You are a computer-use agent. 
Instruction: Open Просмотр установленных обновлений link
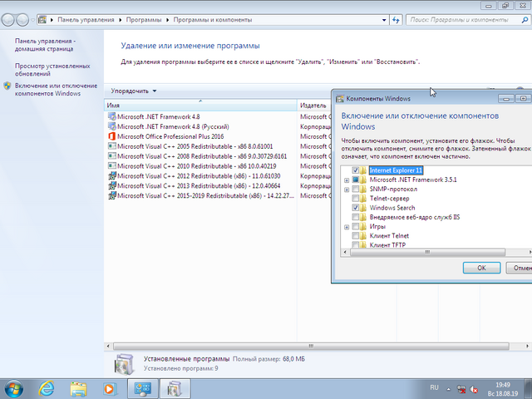(52, 70)
